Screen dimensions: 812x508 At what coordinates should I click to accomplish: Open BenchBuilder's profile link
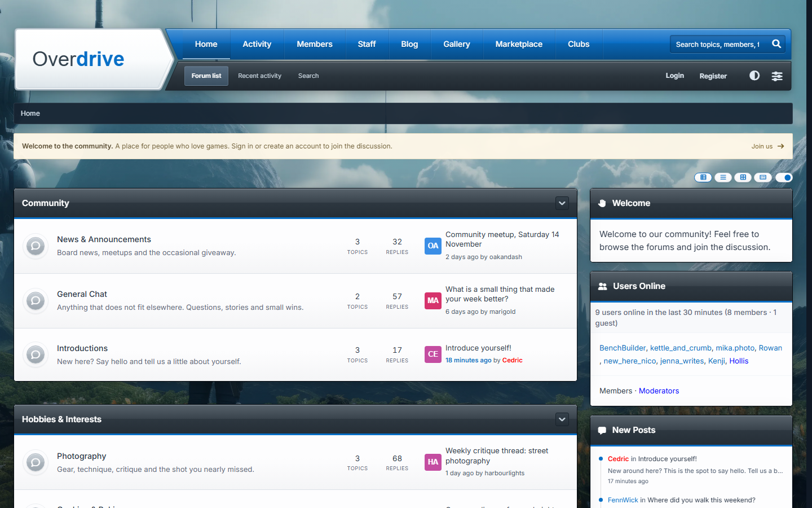pyautogui.click(x=623, y=348)
